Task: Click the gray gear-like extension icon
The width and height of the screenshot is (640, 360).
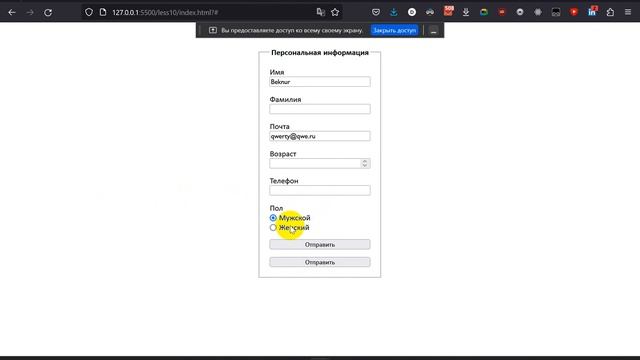Action: [x=538, y=12]
